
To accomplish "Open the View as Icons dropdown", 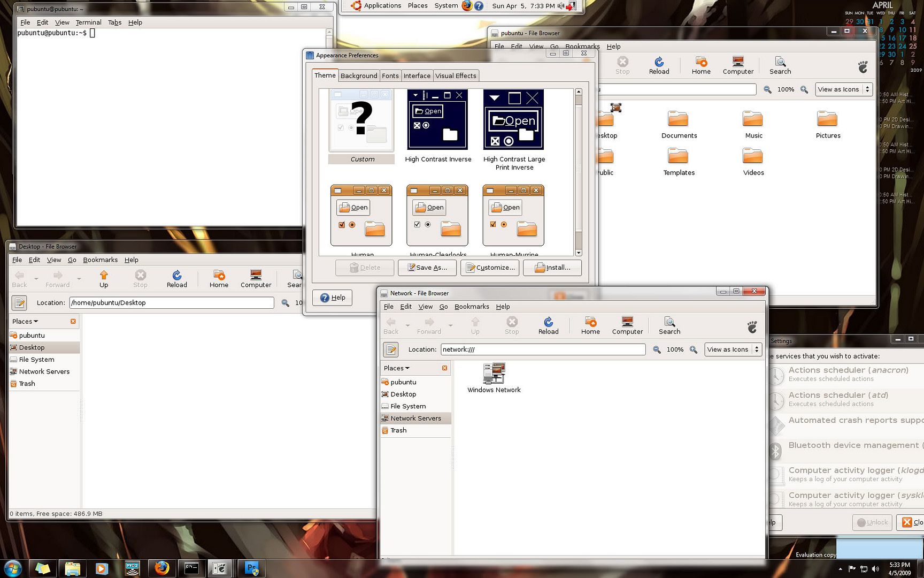I will tap(733, 349).
